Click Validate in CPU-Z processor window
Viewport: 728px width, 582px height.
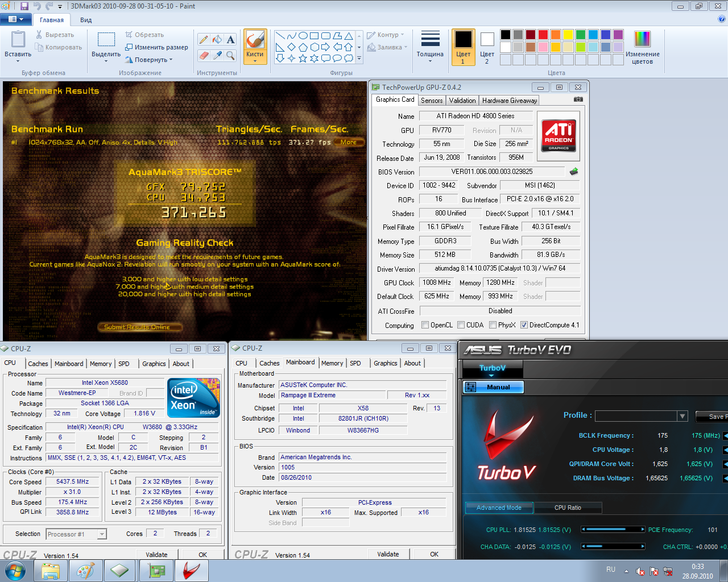[156, 555]
